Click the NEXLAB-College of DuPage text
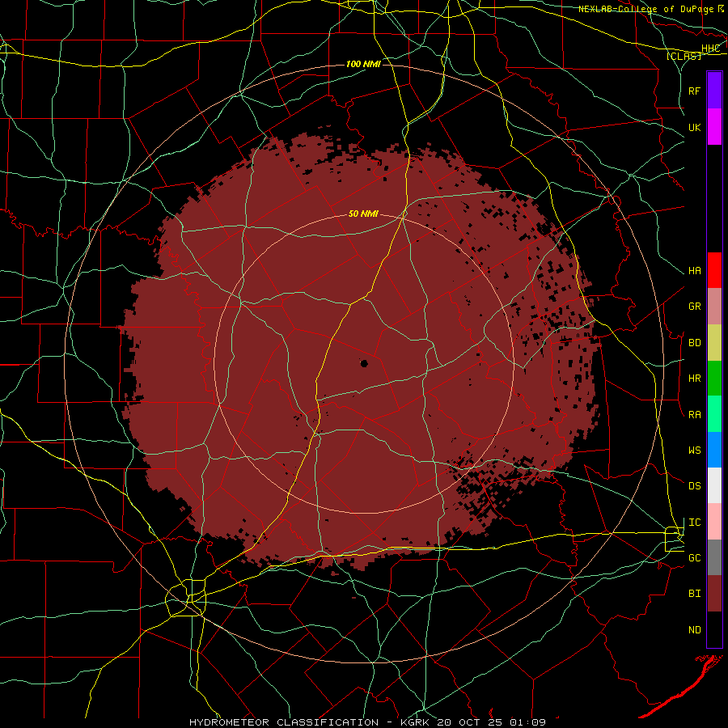The height and width of the screenshot is (728, 728). pos(645,9)
